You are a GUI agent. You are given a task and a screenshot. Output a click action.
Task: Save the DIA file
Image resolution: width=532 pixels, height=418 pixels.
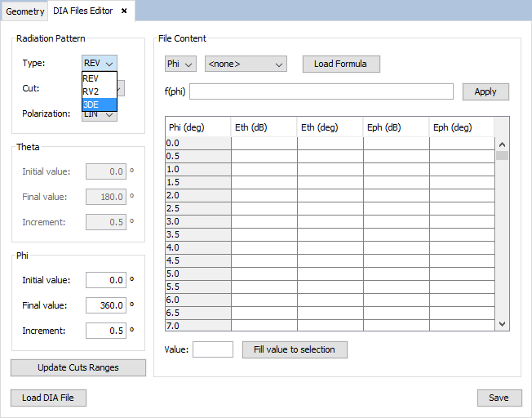(499, 398)
